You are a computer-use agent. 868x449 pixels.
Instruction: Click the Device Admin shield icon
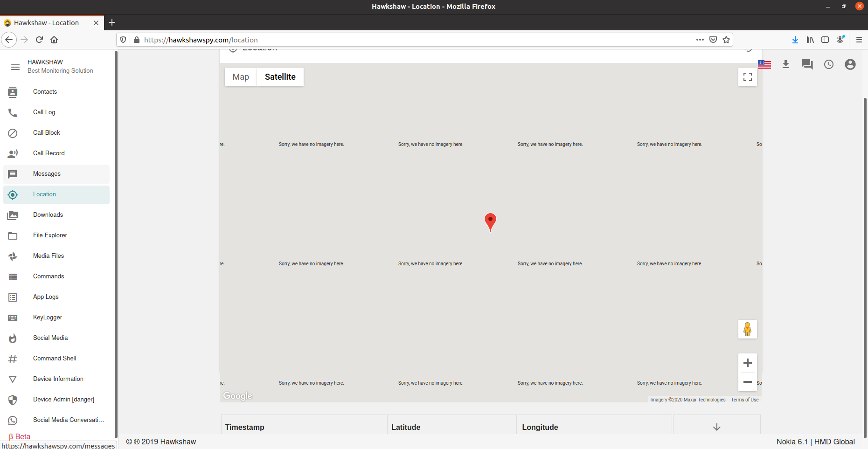click(13, 400)
